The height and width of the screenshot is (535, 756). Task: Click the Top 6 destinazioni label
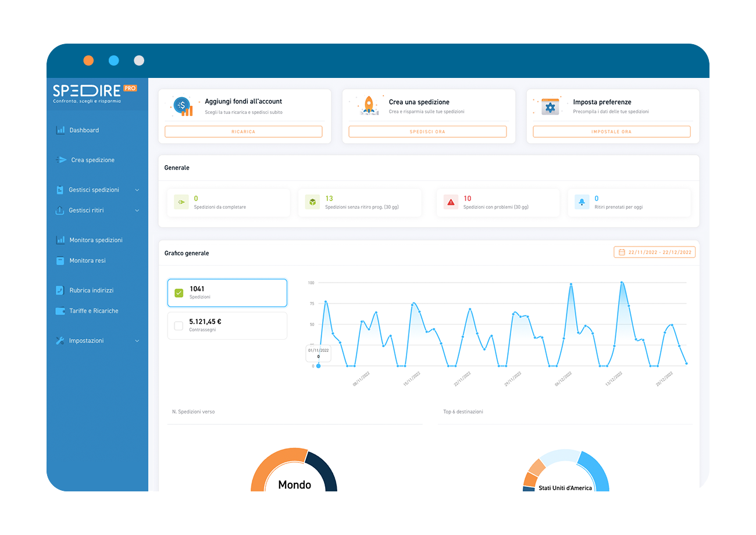463,412
